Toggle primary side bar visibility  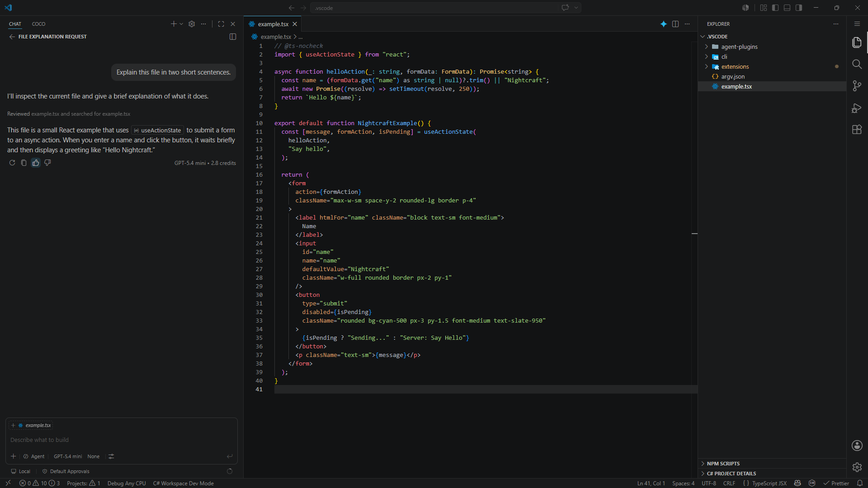pos(775,8)
